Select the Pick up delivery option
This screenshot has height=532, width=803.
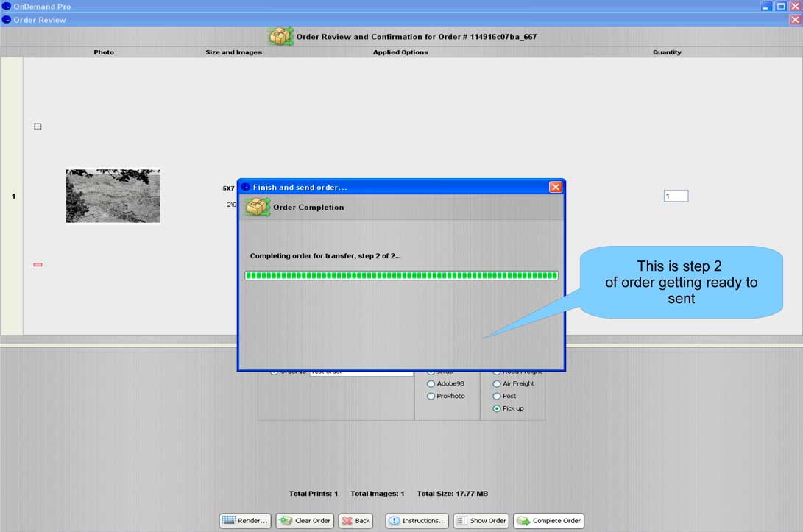pos(497,408)
